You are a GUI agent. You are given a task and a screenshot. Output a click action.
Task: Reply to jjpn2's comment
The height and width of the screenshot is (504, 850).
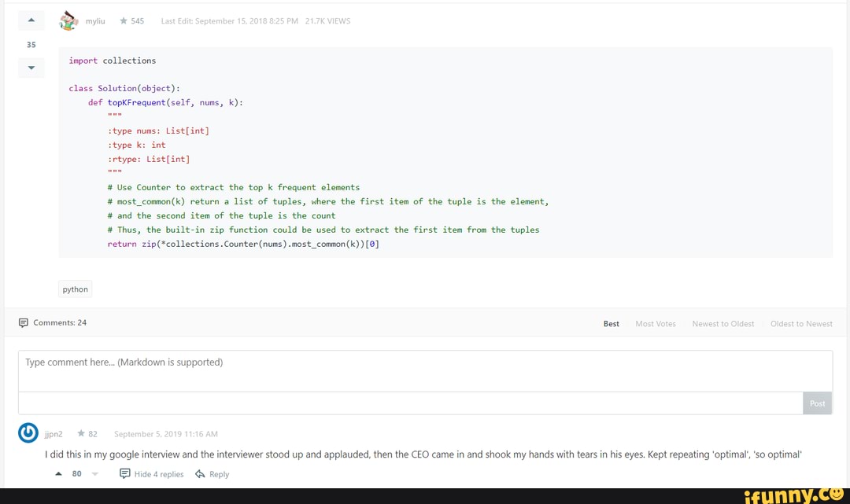(x=212, y=474)
